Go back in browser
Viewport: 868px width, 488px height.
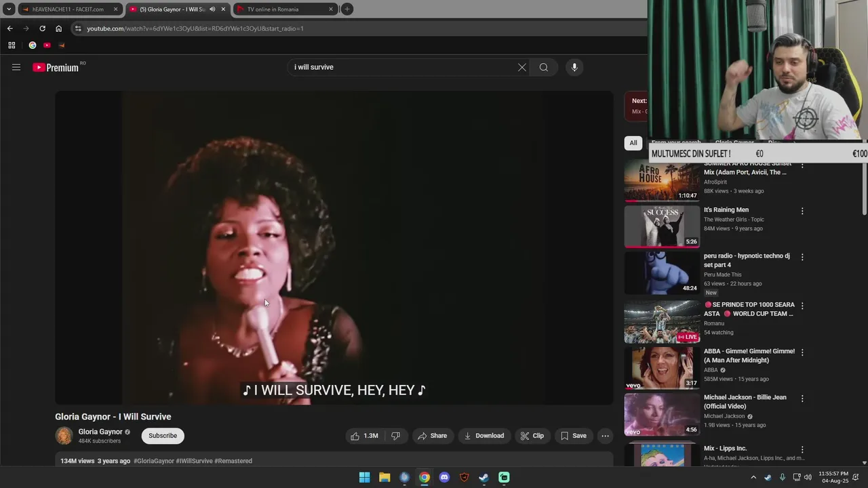[9, 28]
